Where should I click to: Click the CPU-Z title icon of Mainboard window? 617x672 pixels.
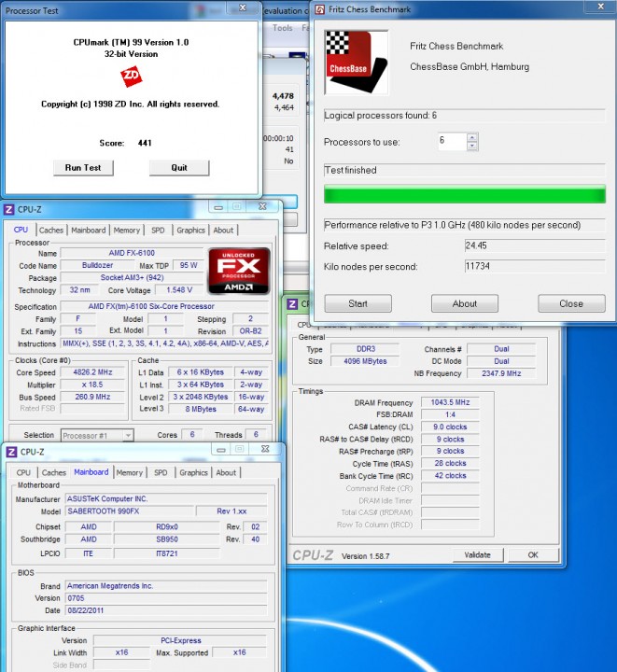click(x=11, y=452)
